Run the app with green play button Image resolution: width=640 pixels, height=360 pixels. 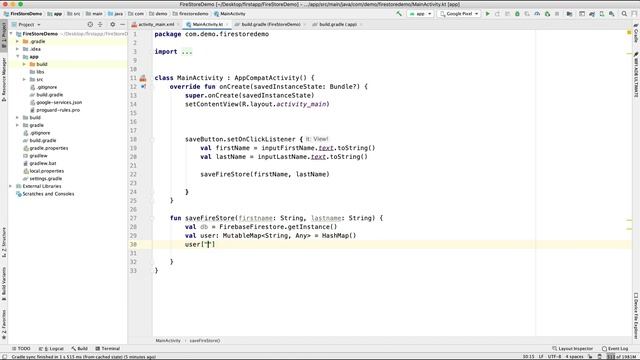click(x=487, y=13)
